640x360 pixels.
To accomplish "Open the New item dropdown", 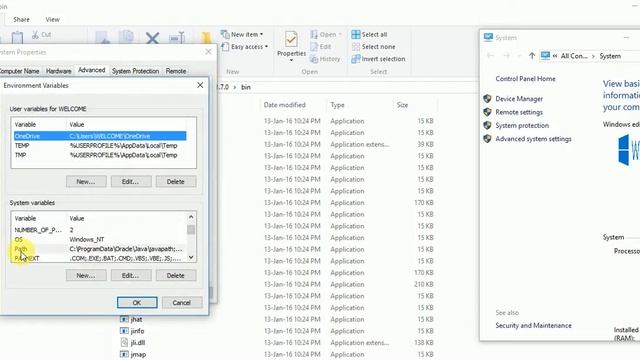I will [x=242, y=35].
